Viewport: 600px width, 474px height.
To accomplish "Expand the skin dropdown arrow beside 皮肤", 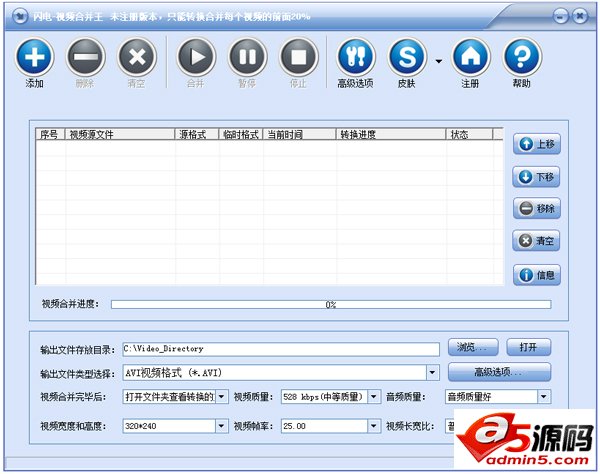I will (x=439, y=61).
